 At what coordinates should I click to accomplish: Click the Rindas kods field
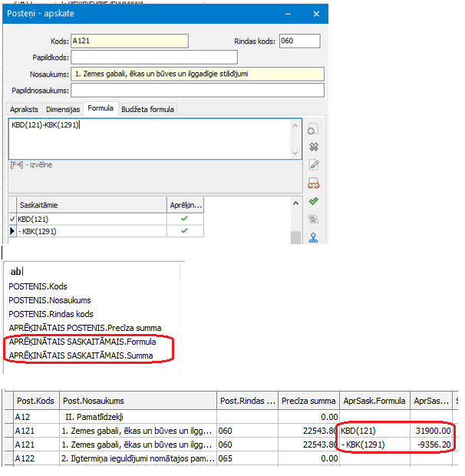point(300,41)
